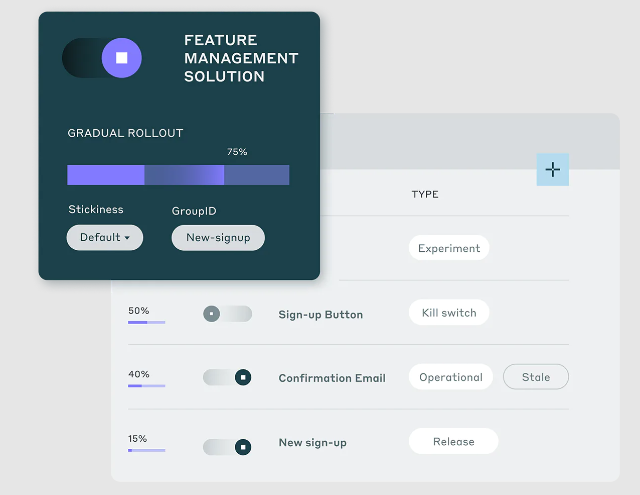640x495 pixels.
Task: Toggle the New sign-up switch
Action: click(227, 447)
